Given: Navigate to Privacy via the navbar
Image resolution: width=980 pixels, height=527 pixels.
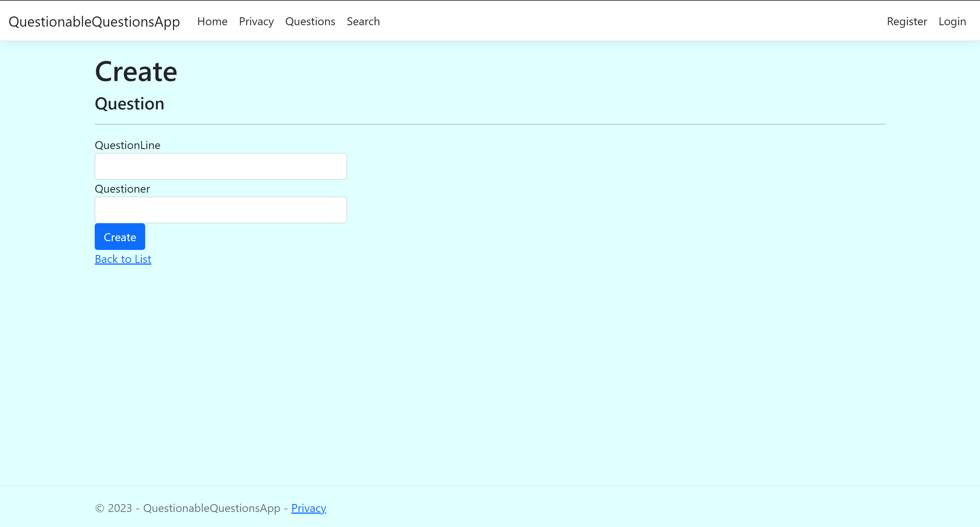Looking at the screenshot, I should click(x=256, y=21).
